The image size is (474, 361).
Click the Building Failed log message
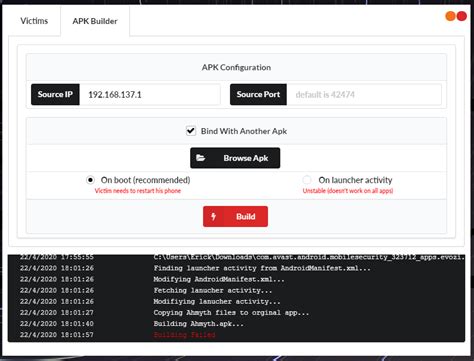click(184, 335)
